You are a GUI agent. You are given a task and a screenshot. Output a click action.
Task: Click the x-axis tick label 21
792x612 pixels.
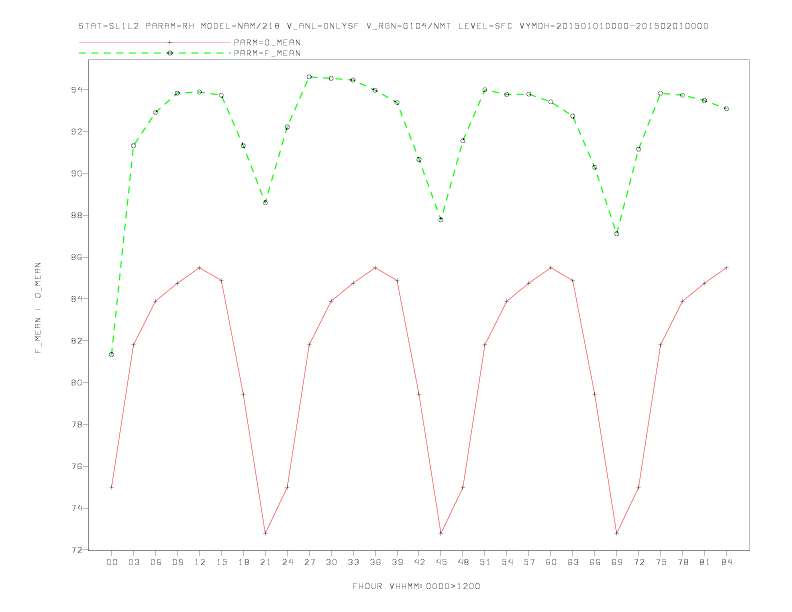coord(265,562)
